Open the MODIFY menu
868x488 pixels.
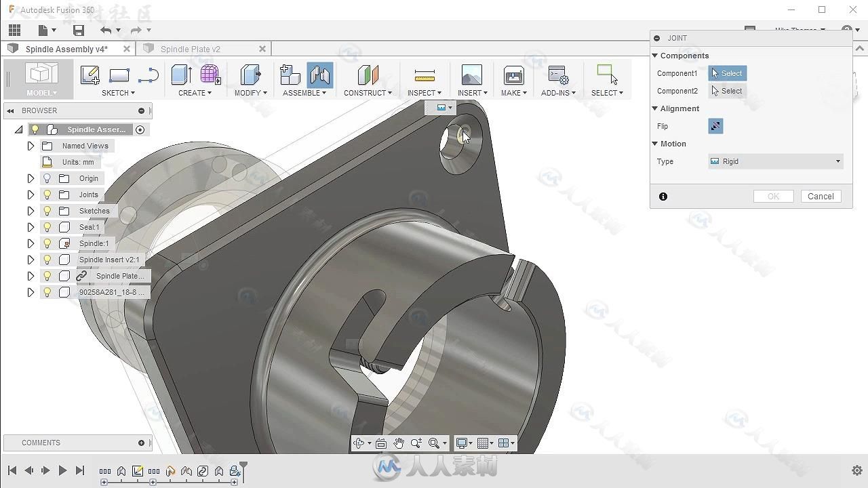(x=251, y=93)
